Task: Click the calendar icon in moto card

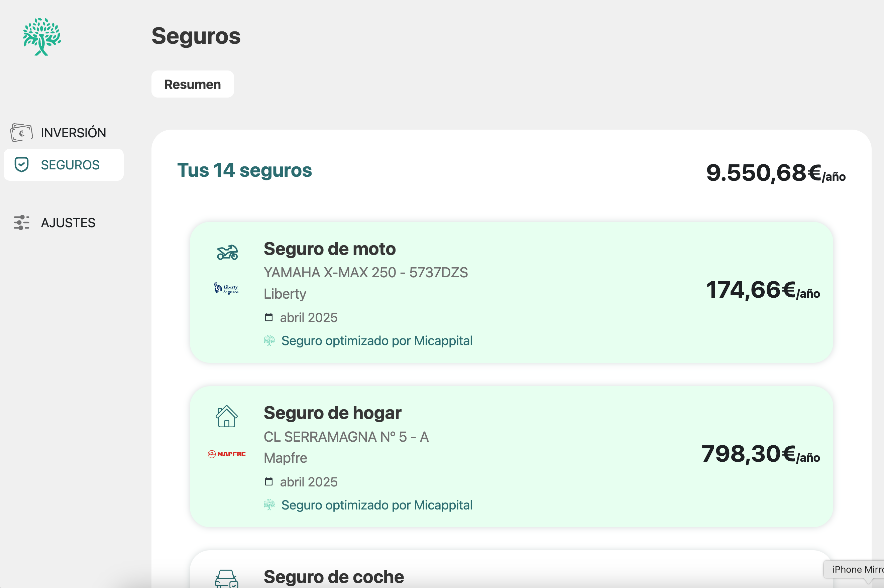Action: click(x=269, y=317)
